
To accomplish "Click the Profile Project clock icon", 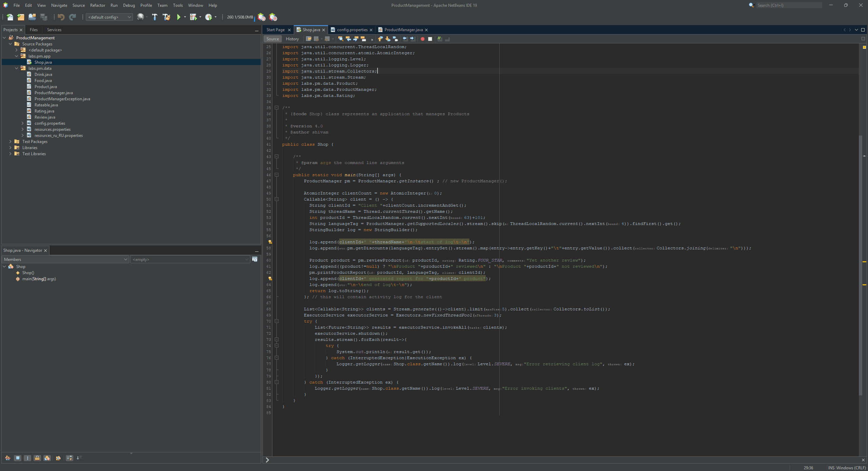I will [209, 17].
